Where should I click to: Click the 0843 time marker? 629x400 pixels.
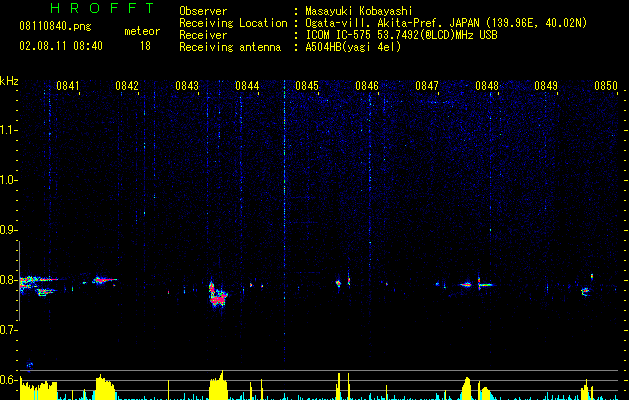coord(187,86)
